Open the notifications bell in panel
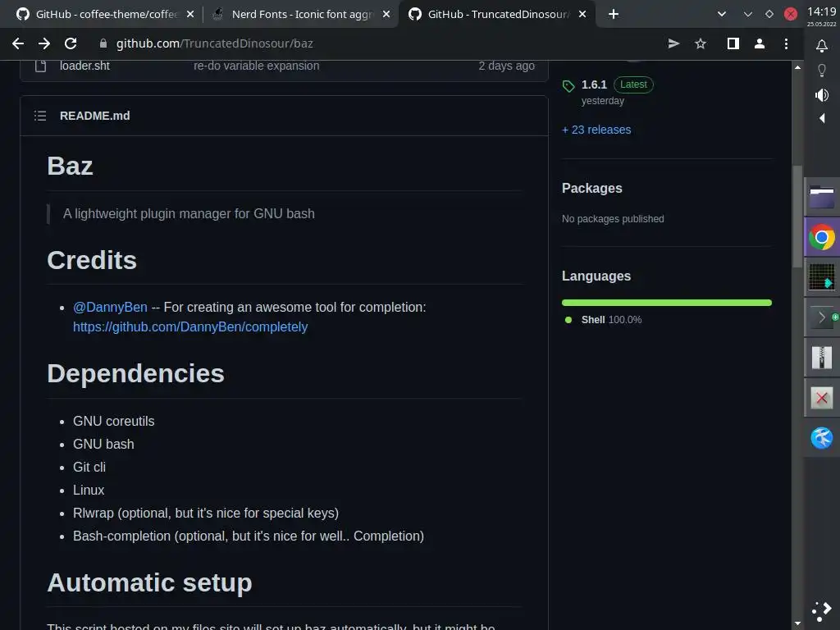 821,46
